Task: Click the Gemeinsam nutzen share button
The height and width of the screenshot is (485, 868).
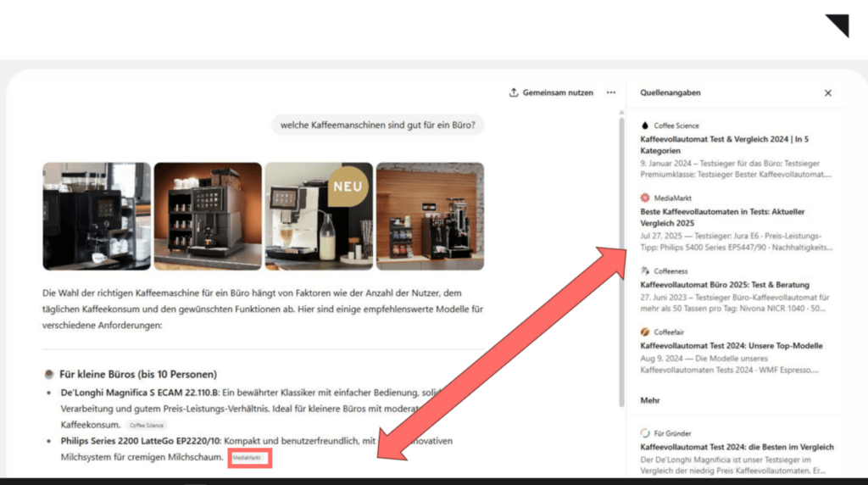Action: [x=551, y=92]
